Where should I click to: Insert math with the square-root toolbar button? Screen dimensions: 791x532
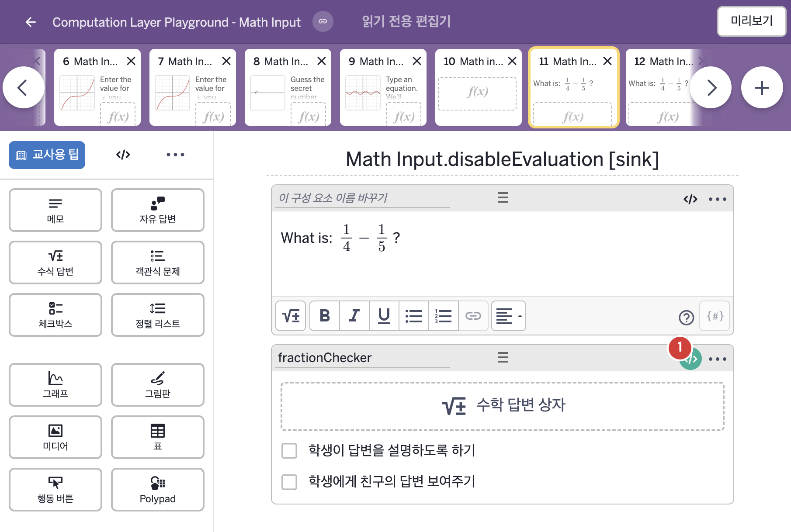click(x=291, y=316)
